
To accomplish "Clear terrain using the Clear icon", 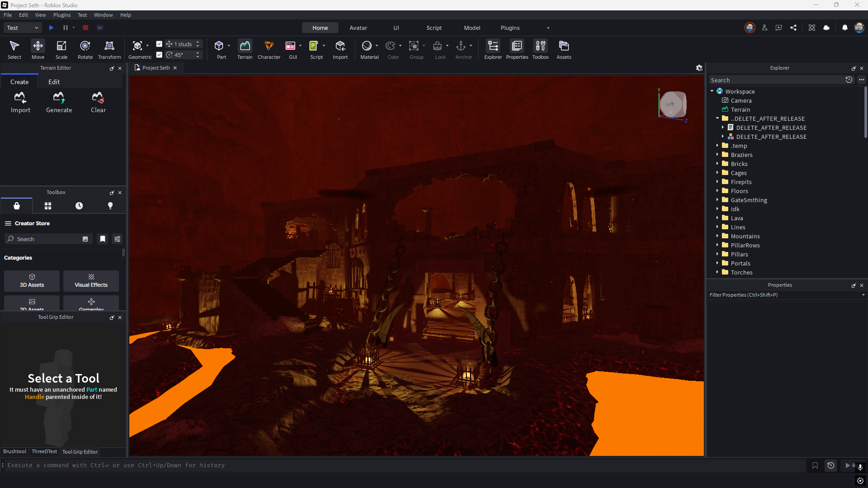I will tap(98, 103).
